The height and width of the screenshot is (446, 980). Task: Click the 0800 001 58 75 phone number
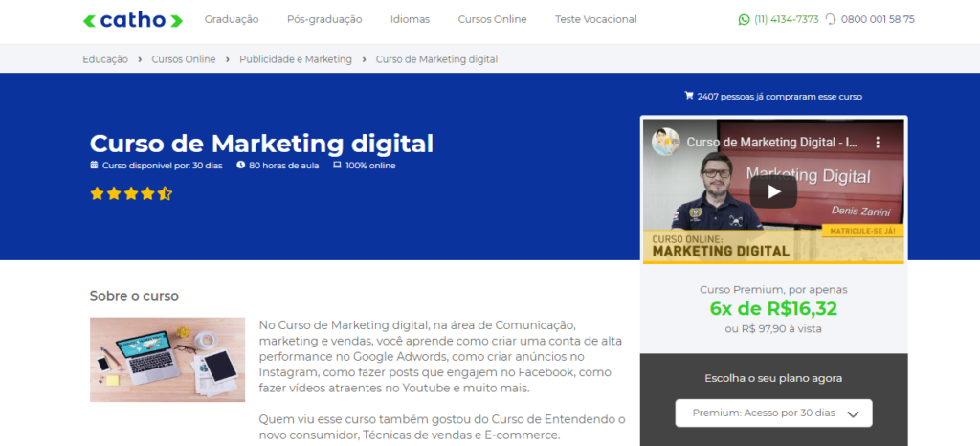(878, 19)
